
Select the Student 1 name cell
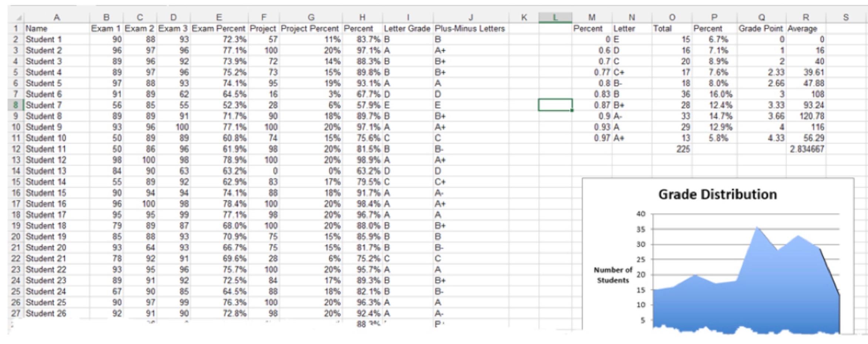pyautogui.click(x=57, y=39)
